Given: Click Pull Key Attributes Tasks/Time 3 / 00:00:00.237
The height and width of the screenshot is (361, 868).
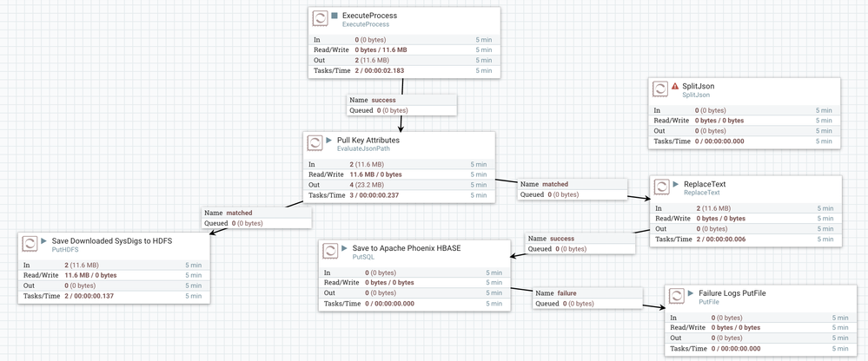Looking at the screenshot, I should [374, 195].
